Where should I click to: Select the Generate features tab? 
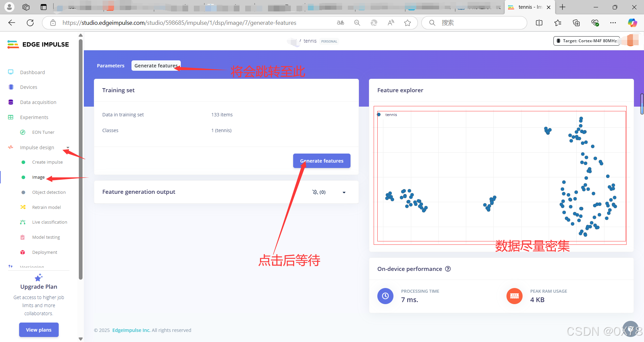pos(156,66)
